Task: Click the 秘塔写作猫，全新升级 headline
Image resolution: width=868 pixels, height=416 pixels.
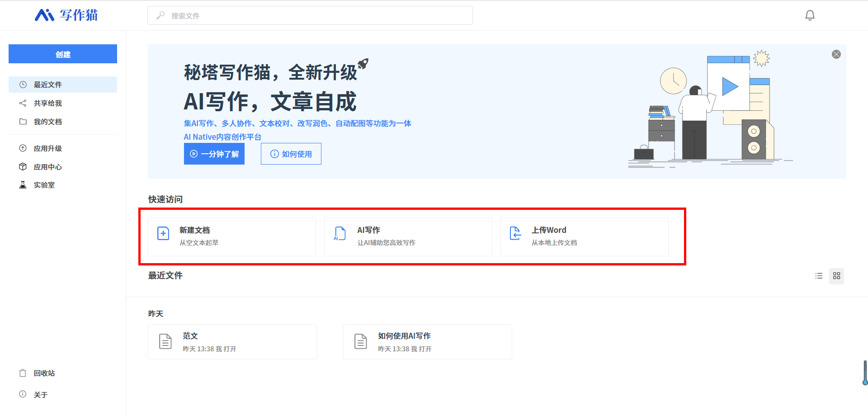Action: point(271,72)
